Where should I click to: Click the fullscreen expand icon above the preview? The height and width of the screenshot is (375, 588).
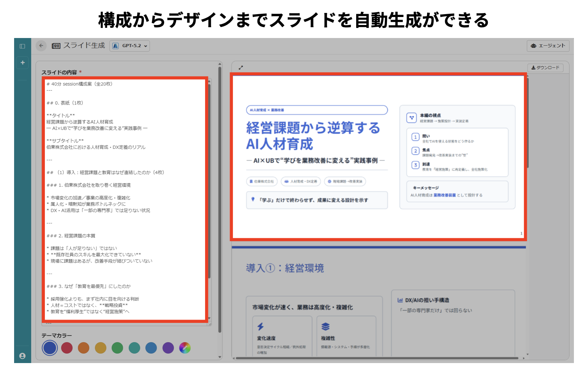pos(242,67)
